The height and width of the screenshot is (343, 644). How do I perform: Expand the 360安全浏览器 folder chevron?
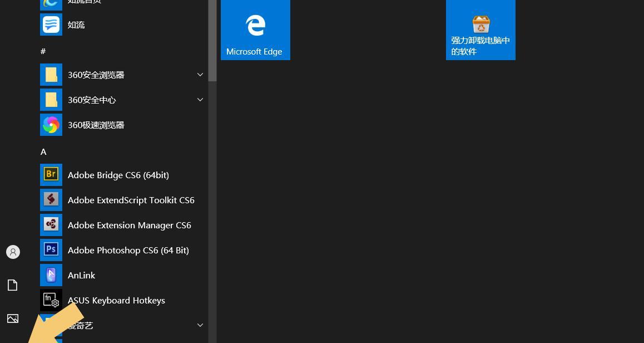click(x=200, y=75)
